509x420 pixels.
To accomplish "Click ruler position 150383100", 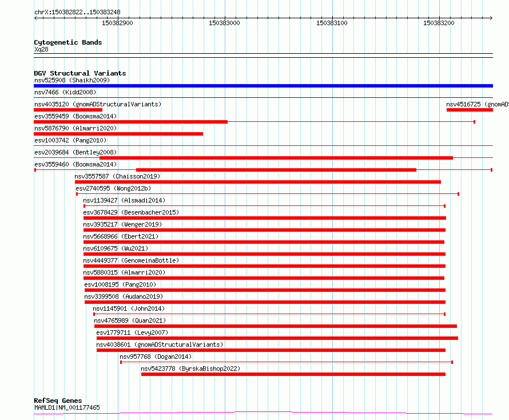I will click(x=332, y=23).
